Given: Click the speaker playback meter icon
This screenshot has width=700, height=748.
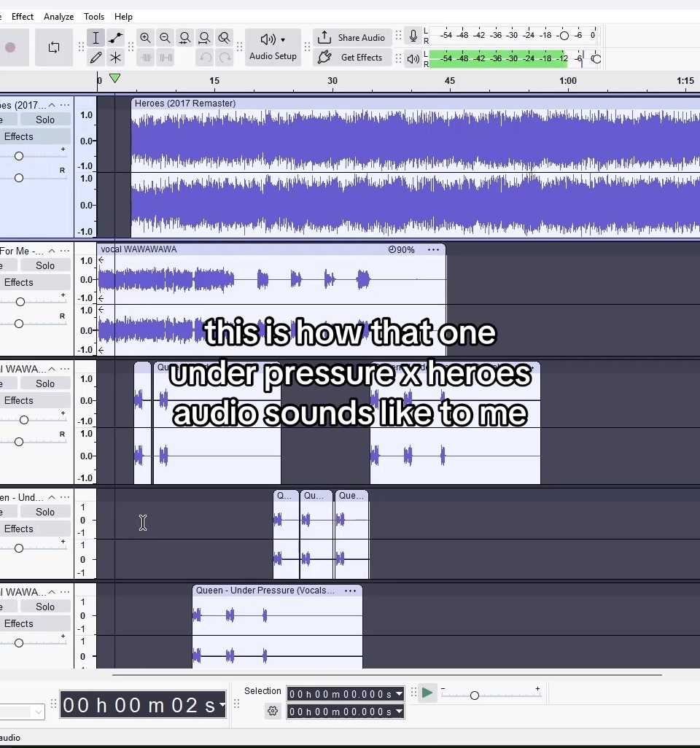Looking at the screenshot, I should click(413, 58).
